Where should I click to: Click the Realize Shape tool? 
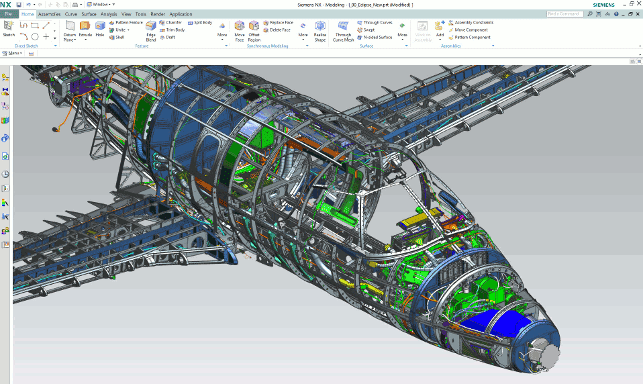click(320, 31)
